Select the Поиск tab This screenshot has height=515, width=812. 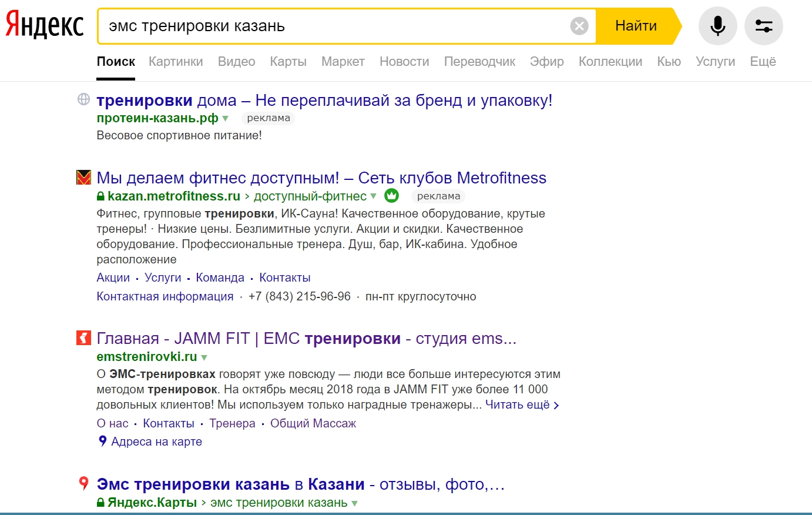tap(116, 62)
